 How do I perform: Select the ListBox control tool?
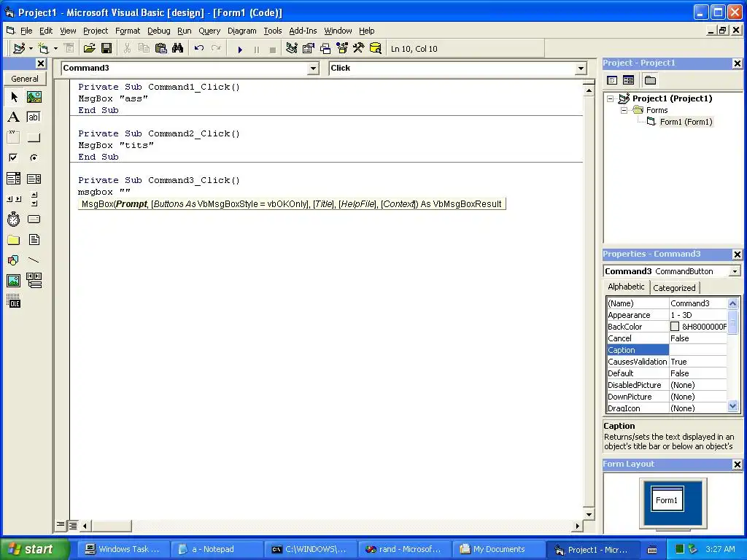(34, 179)
